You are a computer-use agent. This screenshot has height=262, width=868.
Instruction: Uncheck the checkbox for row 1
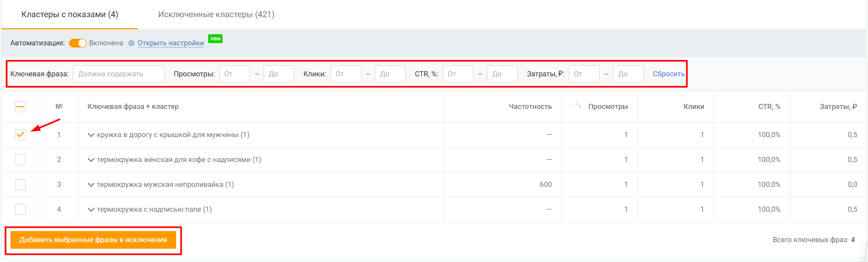click(x=20, y=135)
